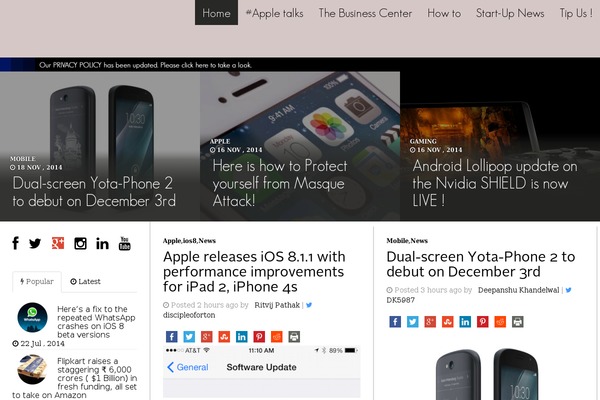Image resolution: width=600 pixels, height=400 pixels.
Task: Switch to the Latest tab
Action: 85,281
